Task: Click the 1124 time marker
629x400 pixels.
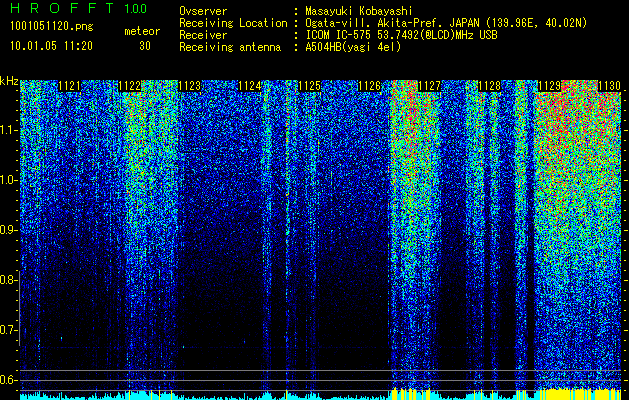Action: (250, 86)
